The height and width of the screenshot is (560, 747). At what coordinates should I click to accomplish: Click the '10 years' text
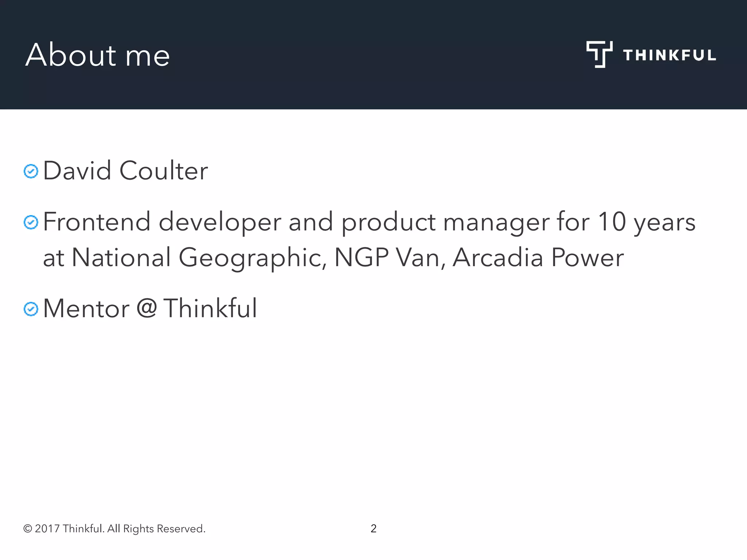tap(646, 222)
